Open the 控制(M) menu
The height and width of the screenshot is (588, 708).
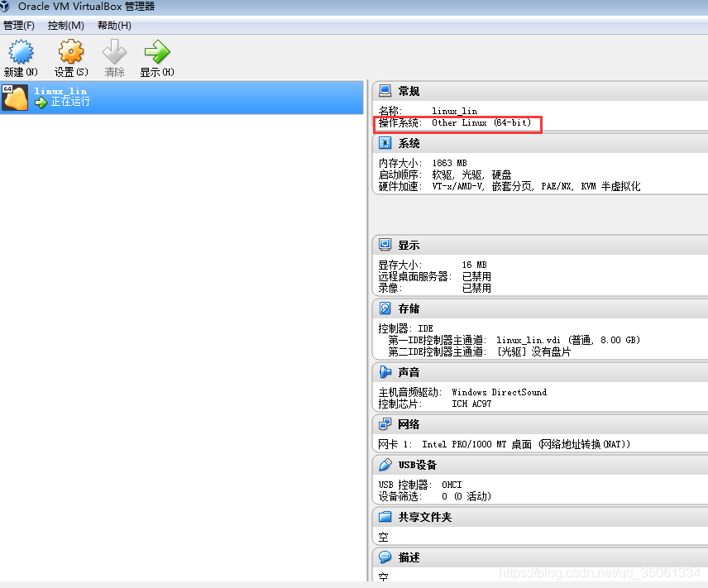click(66, 26)
